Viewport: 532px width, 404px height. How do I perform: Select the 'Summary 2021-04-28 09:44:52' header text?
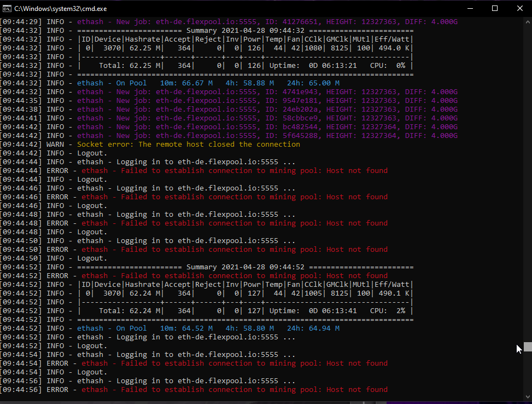pyautogui.click(x=245, y=267)
